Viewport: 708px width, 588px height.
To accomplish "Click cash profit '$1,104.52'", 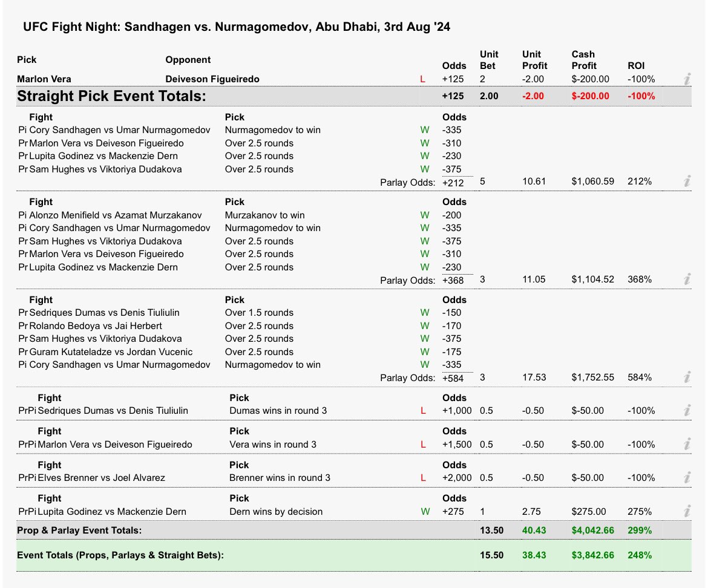I will 593,279.
